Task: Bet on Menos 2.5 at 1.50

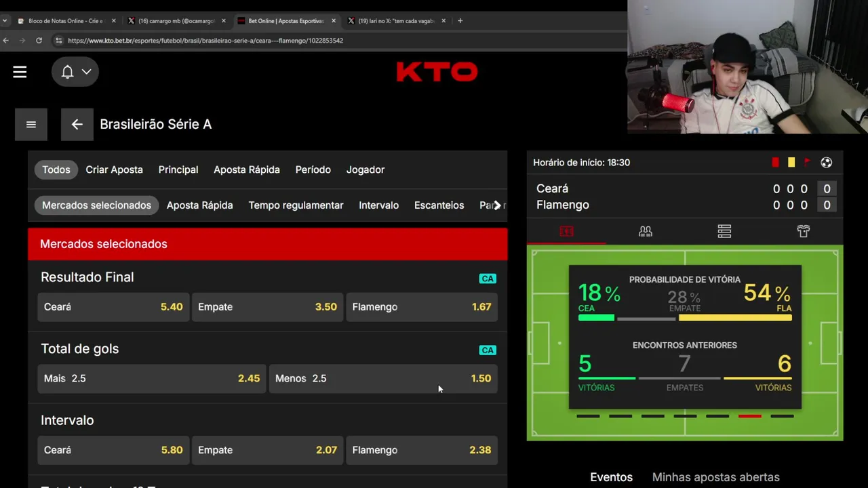Action: click(x=383, y=378)
